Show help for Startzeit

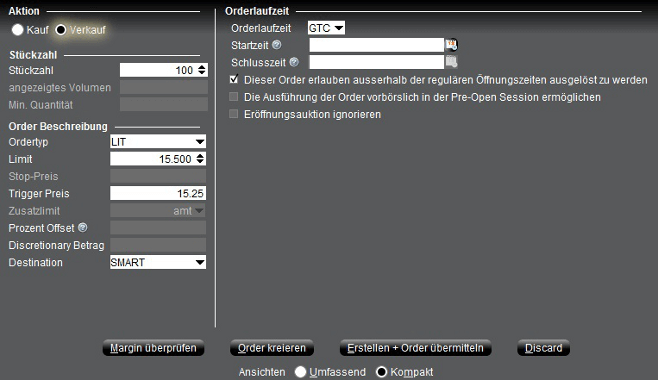pyautogui.click(x=277, y=44)
